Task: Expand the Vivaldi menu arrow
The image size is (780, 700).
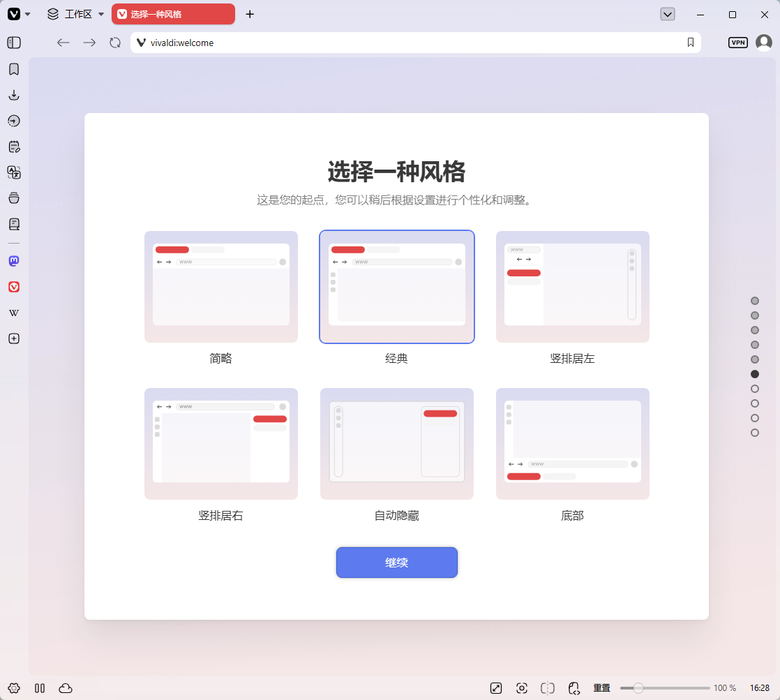Action: click(x=28, y=14)
